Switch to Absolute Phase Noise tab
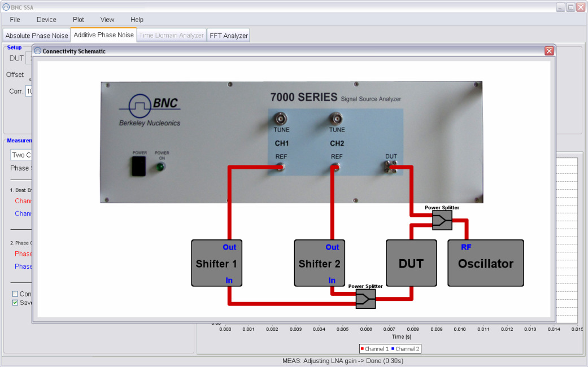 click(x=37, y=36)
